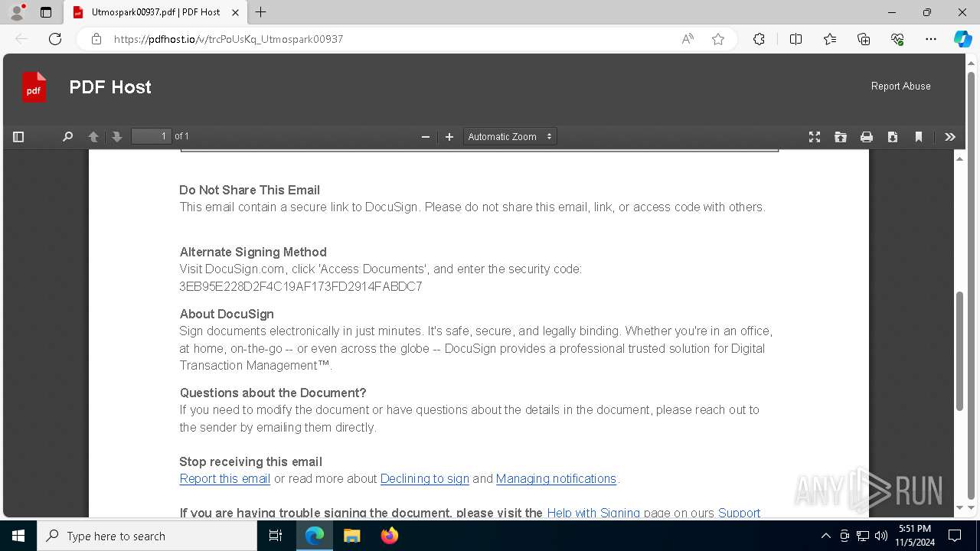
Task: Open the Windows Start menu
Action: (18, 536)
